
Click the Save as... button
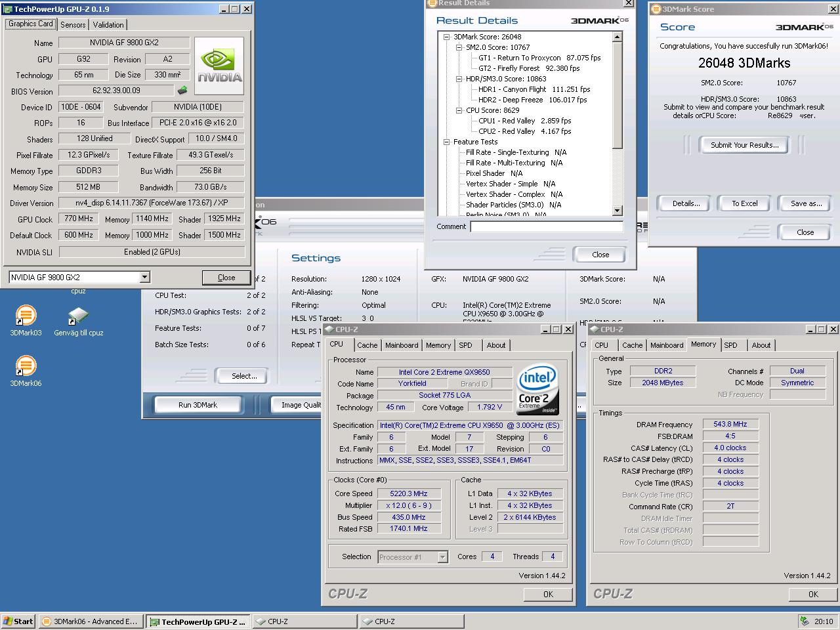pyautogui.click(x=806, y=203)
